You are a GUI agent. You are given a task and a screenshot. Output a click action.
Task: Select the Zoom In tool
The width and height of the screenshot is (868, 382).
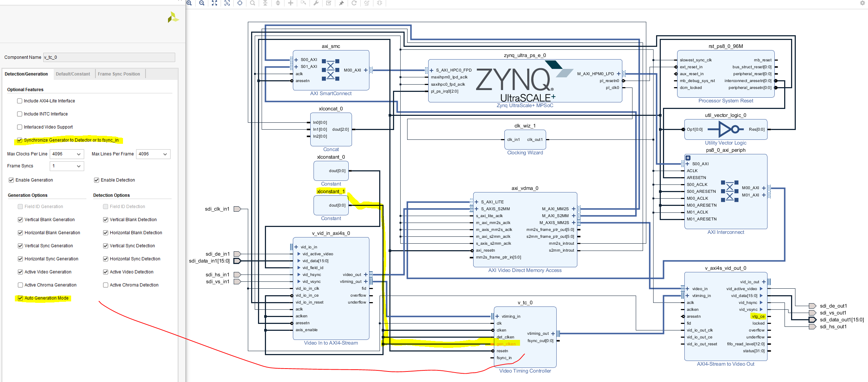coord(189,3)
